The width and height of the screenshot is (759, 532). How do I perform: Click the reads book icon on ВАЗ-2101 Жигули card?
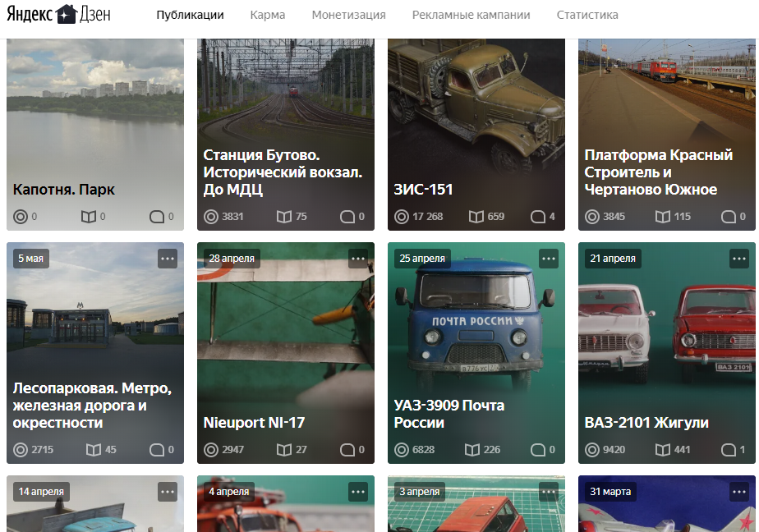click(x=663, y=450)
